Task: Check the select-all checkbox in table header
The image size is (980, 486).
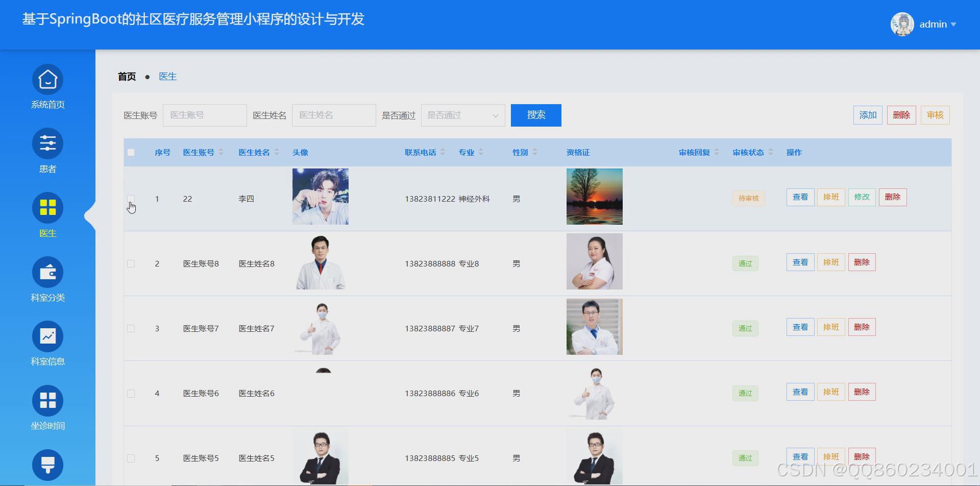Action: pos(131,152)
